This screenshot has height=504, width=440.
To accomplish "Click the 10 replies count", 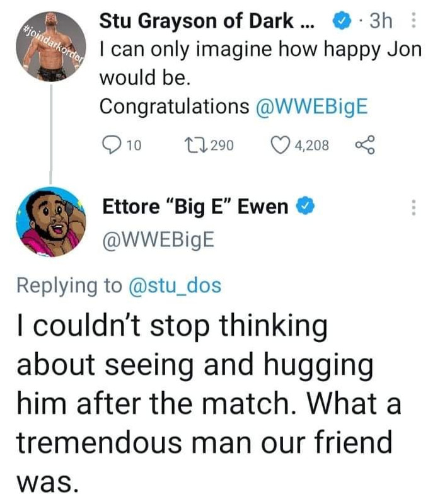I will click(x=134, y=146).
